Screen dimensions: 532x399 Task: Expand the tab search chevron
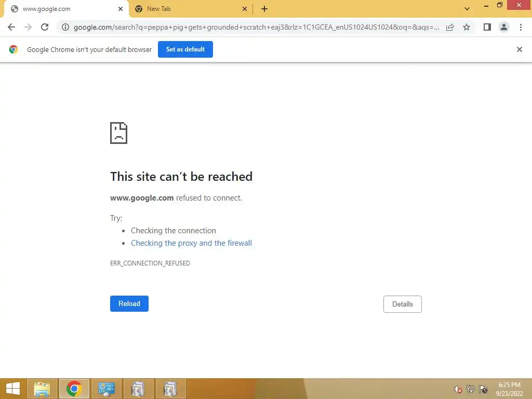pos(467,9)
